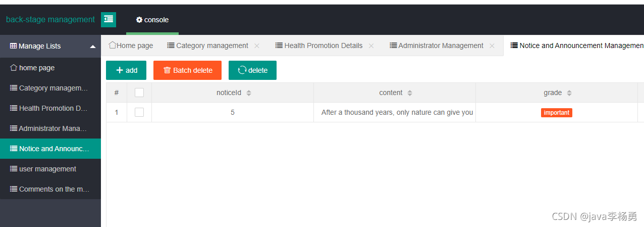Click the list icon beside user management
Image resolution: width=644 pixels, height=227 pixels.
[x=14, y=169]
